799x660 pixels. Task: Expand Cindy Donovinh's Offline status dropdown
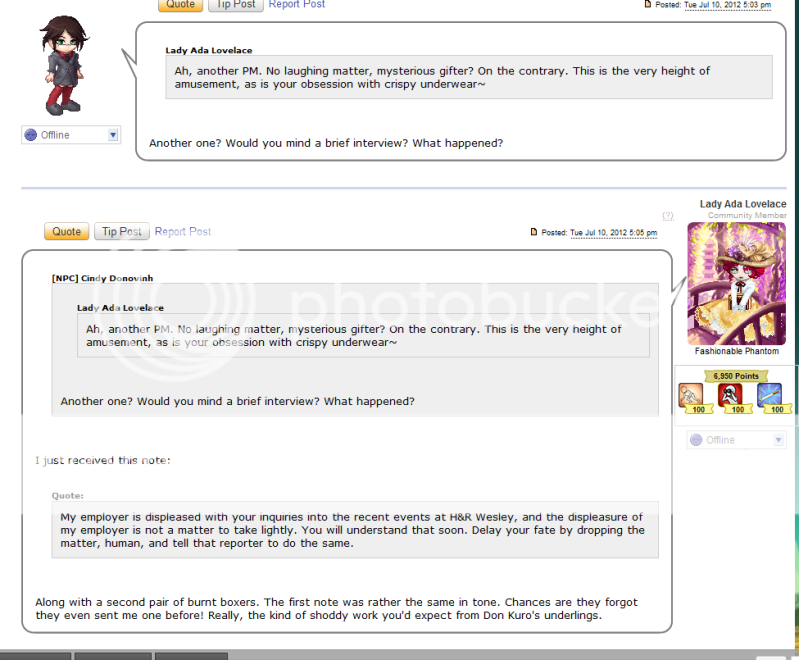click(113, 135)
